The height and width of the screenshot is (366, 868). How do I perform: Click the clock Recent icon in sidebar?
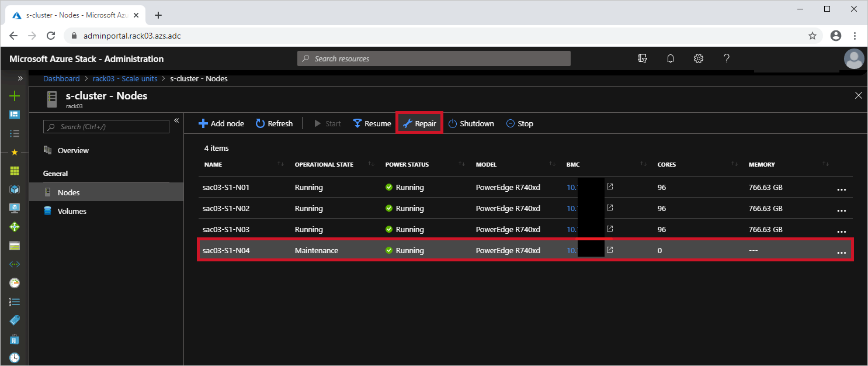(x=15, y=357)
